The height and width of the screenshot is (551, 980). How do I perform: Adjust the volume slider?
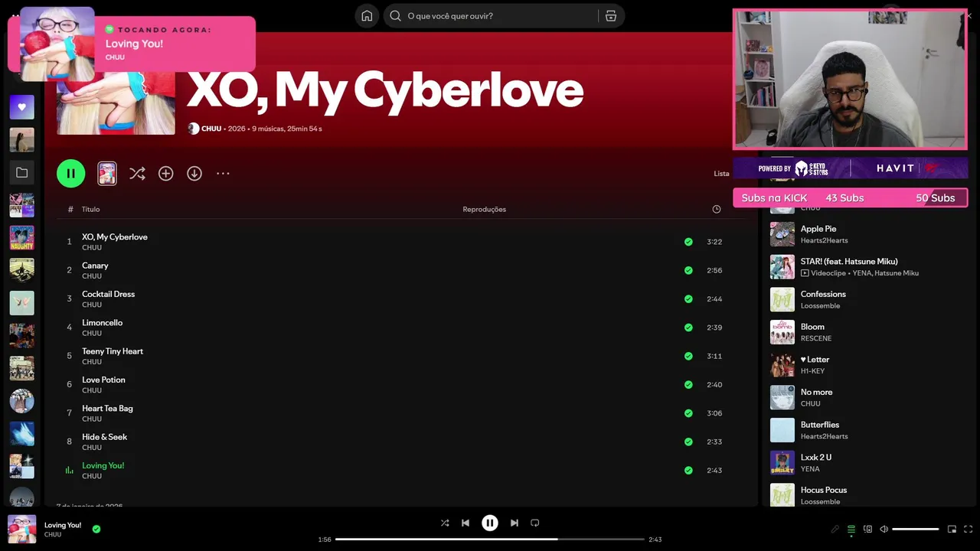point(915,529)
